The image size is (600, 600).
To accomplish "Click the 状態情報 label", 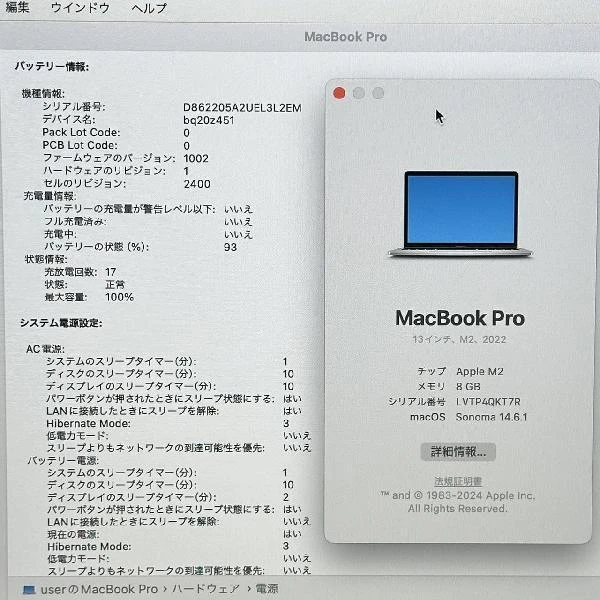I will tap(46, 259).
